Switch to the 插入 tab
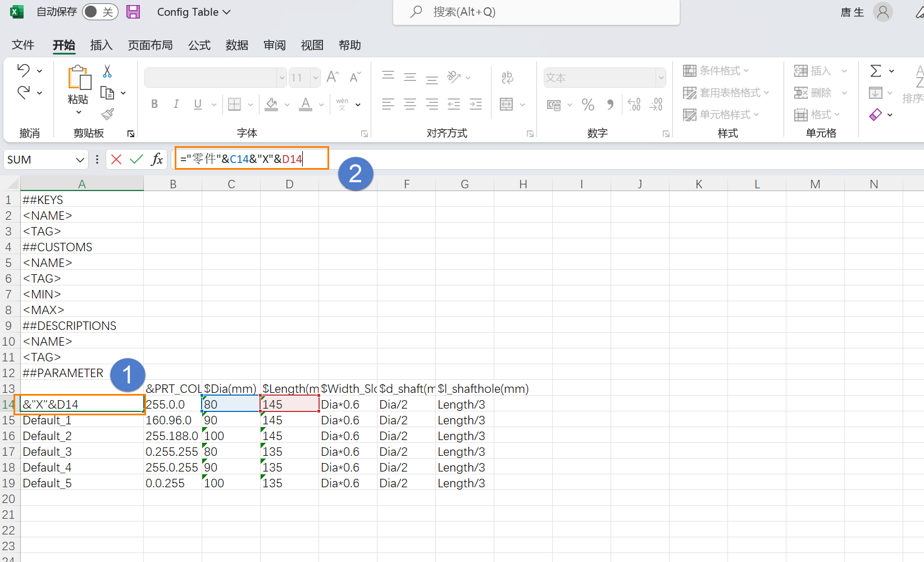 pos(101,45)
